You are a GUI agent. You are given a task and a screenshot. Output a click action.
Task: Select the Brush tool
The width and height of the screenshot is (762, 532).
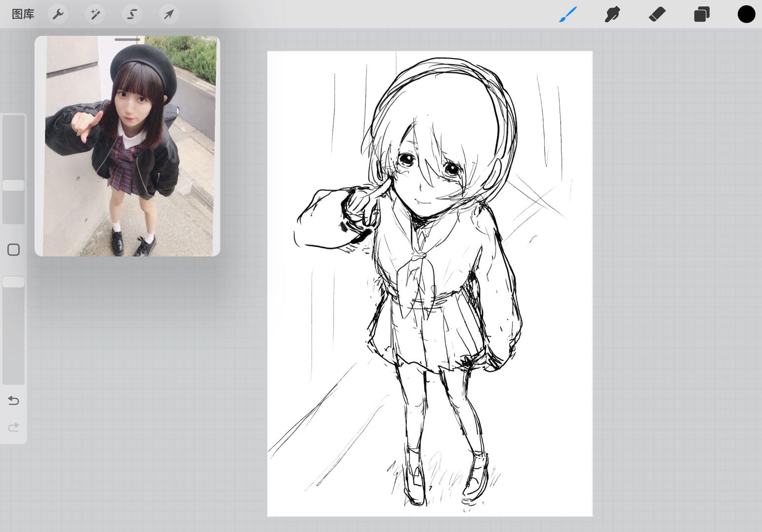point(568,14)
